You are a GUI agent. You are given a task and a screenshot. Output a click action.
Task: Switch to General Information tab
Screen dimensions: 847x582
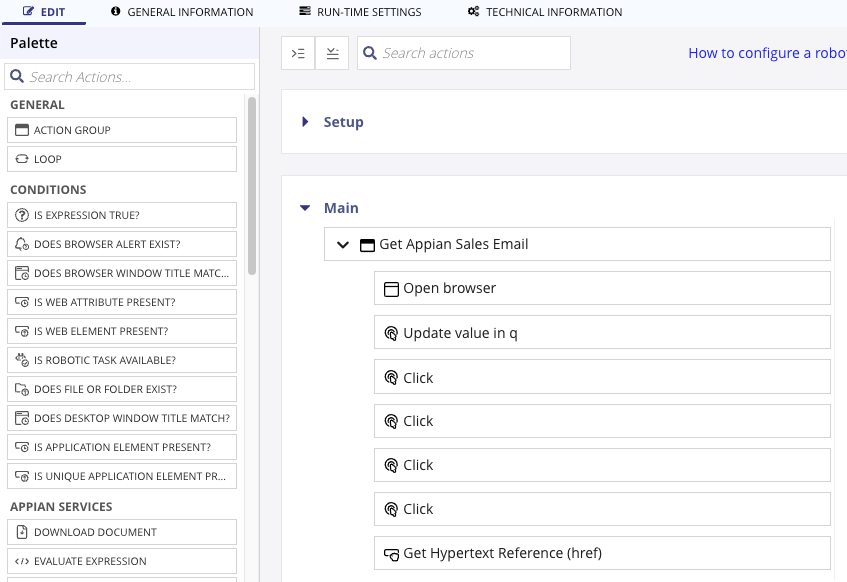[182, 12]
